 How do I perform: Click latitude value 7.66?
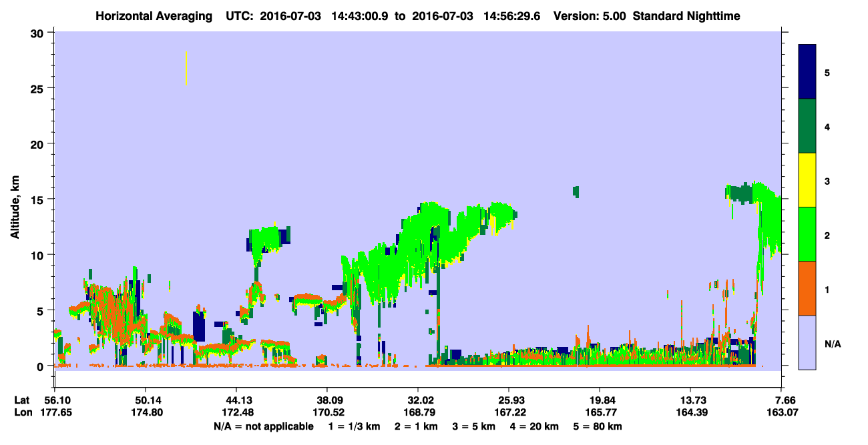tap(785, 400)
